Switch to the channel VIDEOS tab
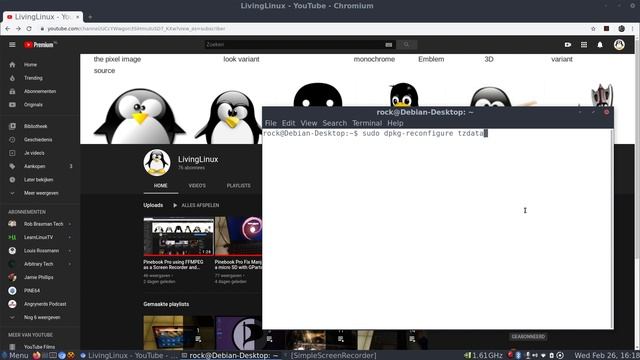640x360 pixels. tap(197, 186)
